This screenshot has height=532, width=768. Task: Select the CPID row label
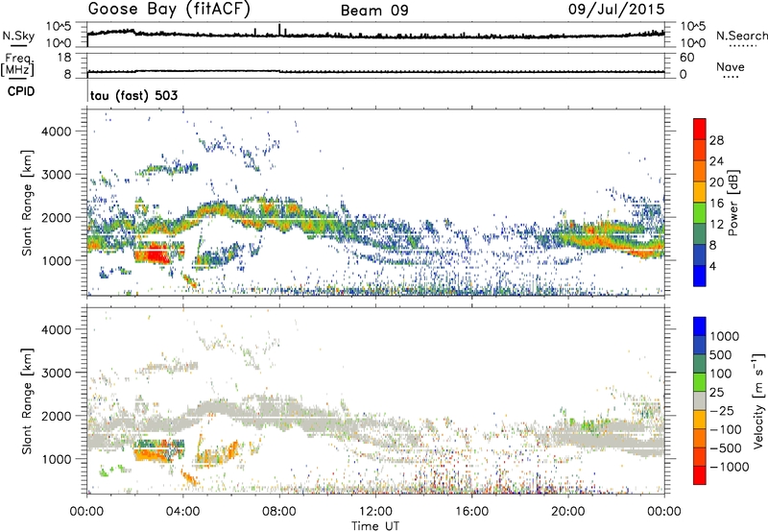[x=21, y=91]
